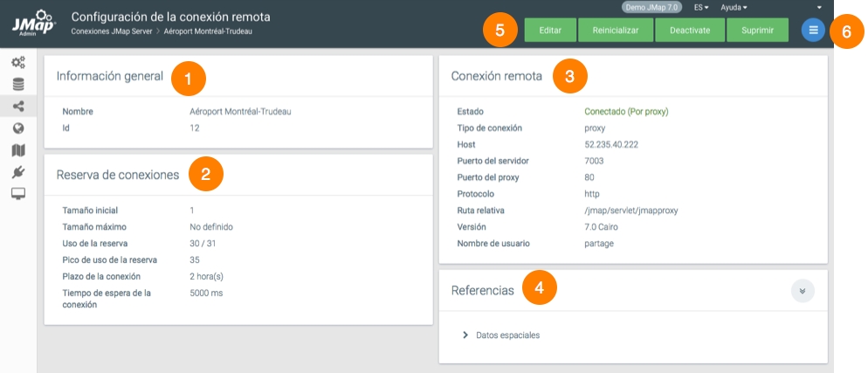Click the Suprimir button
The width and height of the screenshot is (868, 373).
tap(757, 31)
